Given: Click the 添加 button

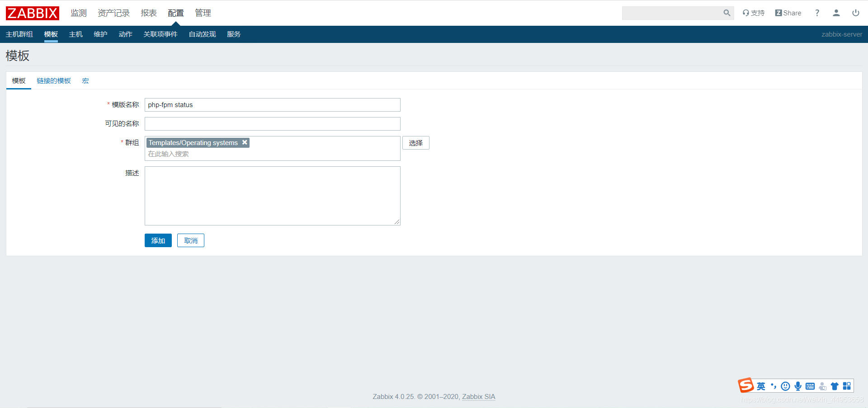Looking at the screenshot, I should click(158, 240).
